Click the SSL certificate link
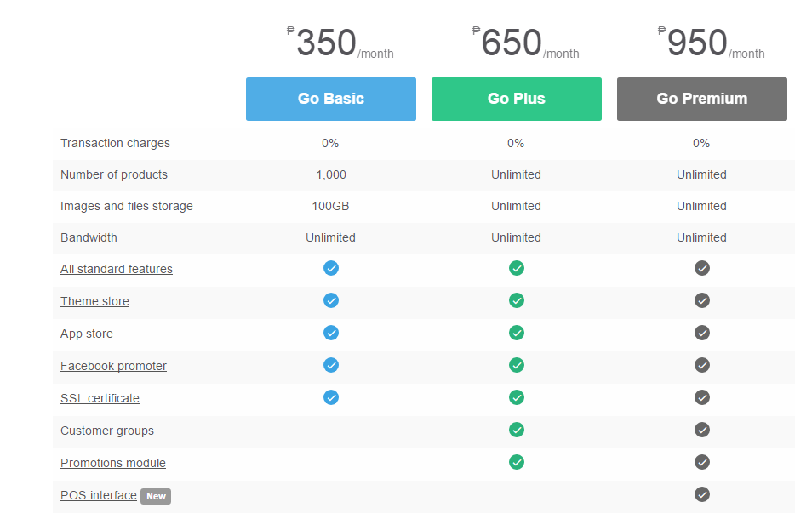The width and height of the screenshot is (812, 519). coord(100,398)
